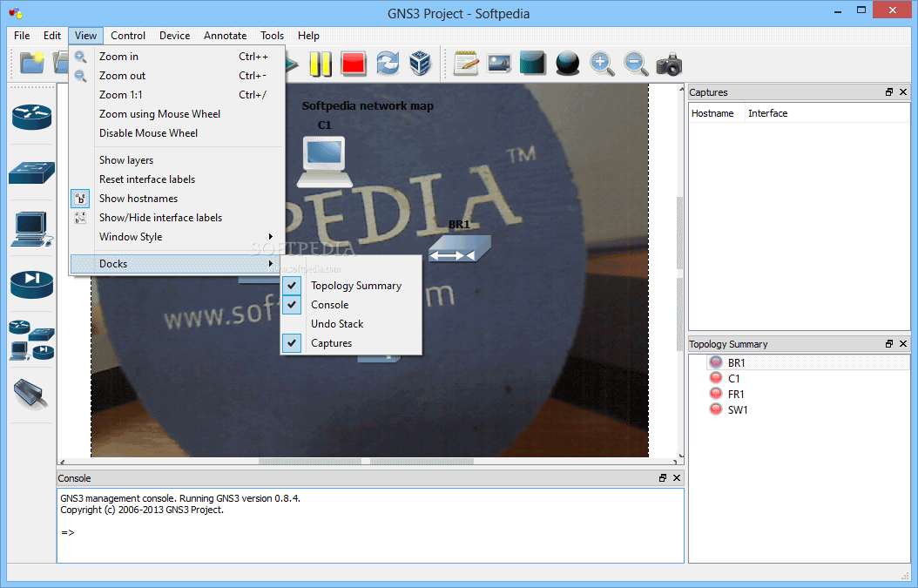918x588 pixels.
Task: Browse switches in the device sidebar
Action: pos(31,172)
